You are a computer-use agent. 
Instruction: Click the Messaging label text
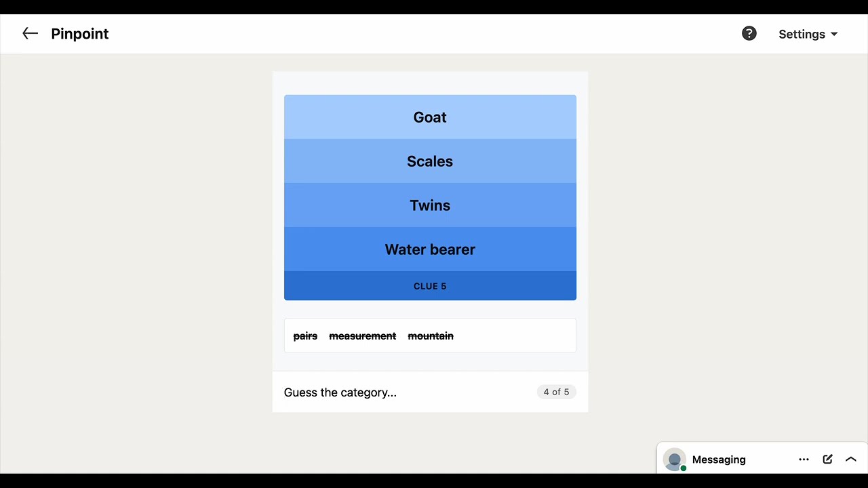pos(719,460)
